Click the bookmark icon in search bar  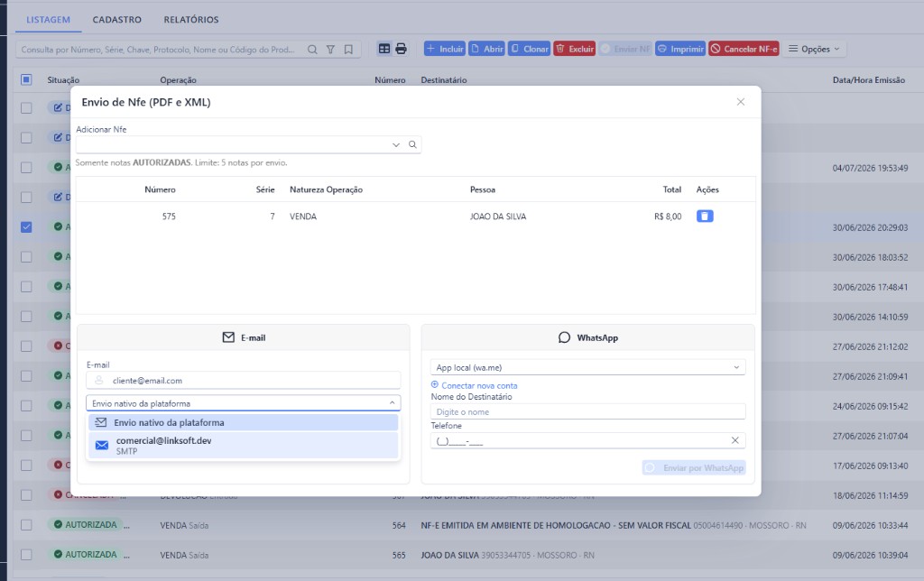pyautogui.click(x=348, y=50)
